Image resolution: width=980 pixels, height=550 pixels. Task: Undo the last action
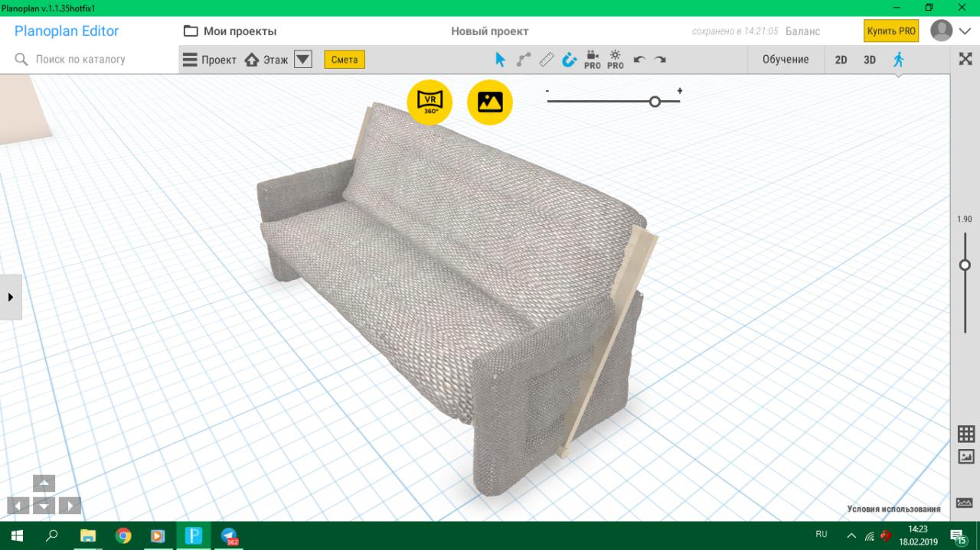639,60
